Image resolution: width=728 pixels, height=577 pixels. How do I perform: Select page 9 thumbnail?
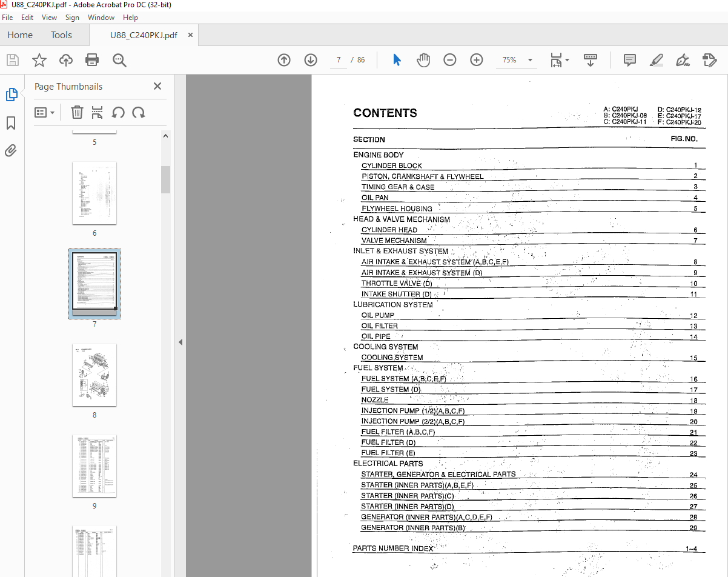[x=94, y=465]
